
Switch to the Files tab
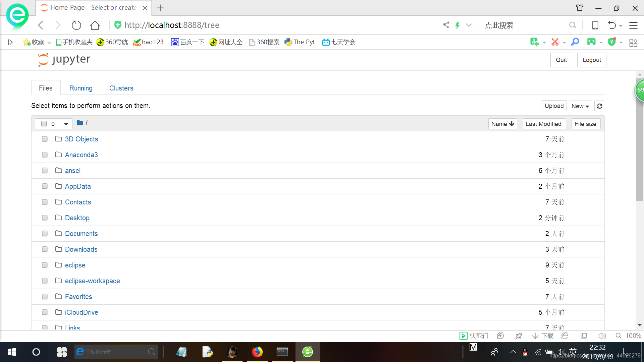46,88
